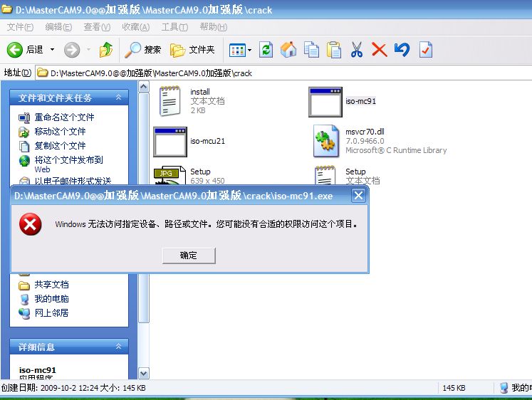Click the blue Undo arrow toolbar icon
Viewport: 532px width, 400px height.
[402, 50]
